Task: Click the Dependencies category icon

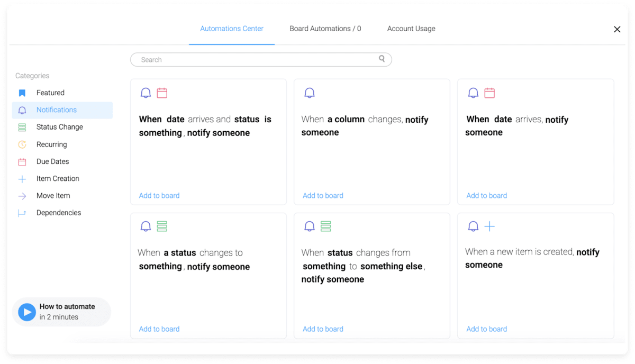Action: click(22, 213)
